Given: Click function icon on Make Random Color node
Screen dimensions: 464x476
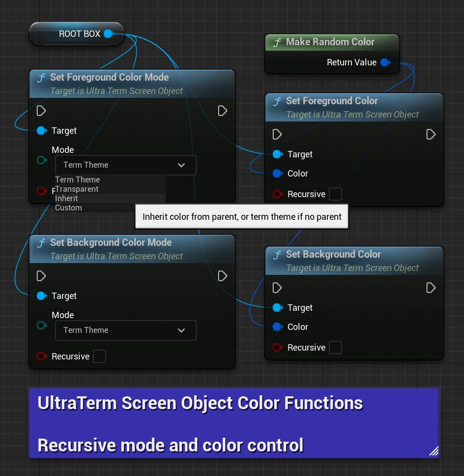Looking at the screenshot, I should click(277, 42).
